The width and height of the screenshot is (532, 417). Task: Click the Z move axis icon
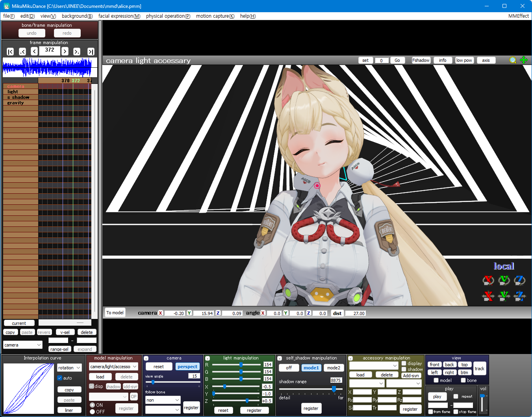(x=519, y=296)
